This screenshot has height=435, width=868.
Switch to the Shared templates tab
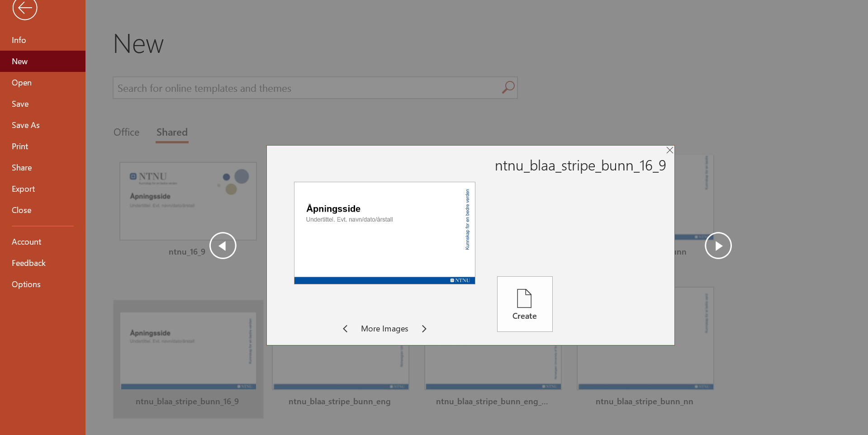pyautogui.click(x=172, y=132)
